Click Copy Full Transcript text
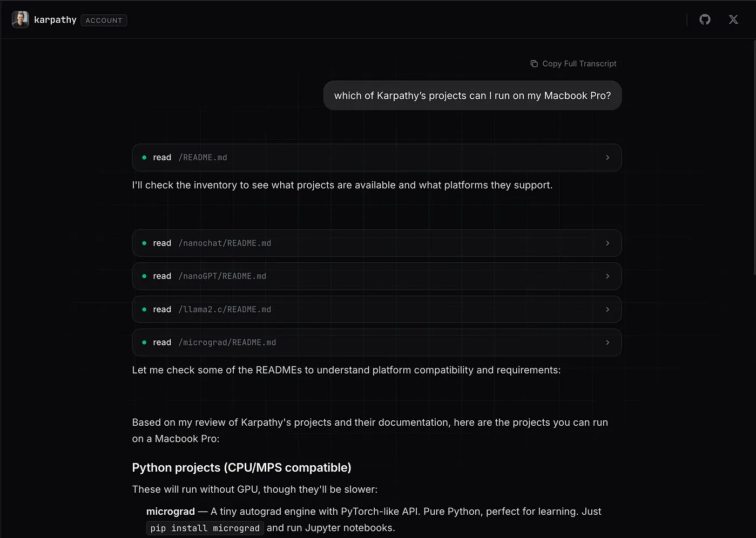Image resolution: width=756 pixels, height=538 pixels. (x=579, y=64)
